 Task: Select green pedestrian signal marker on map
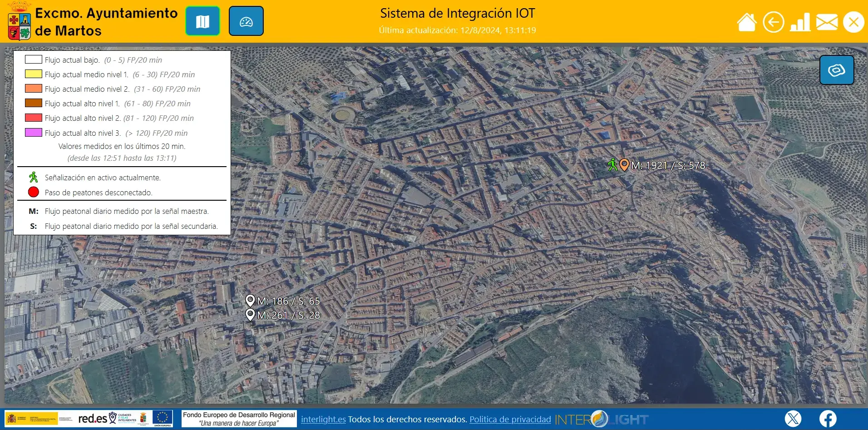point(613,165)
